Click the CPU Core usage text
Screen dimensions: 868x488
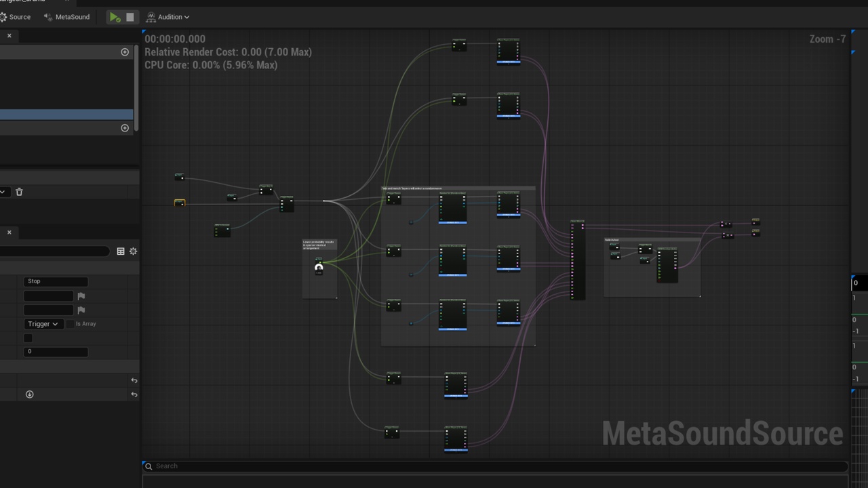pos(211,65)
